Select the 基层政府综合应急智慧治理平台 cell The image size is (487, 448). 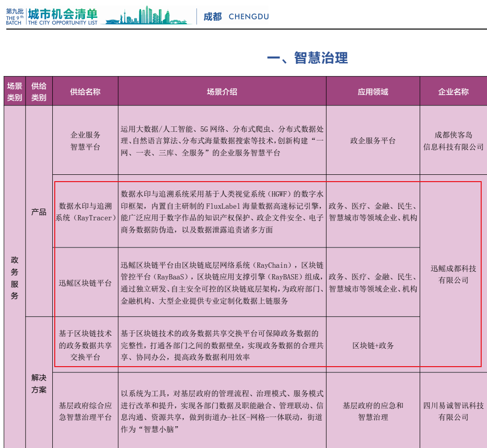click(85, 411)
